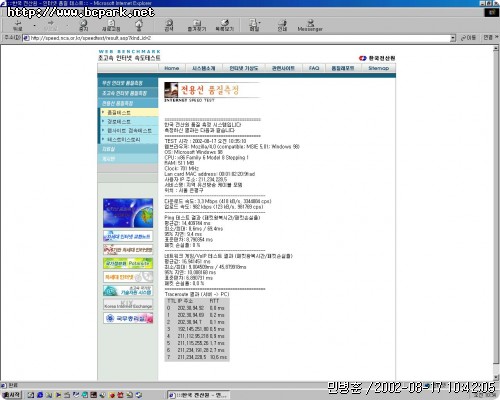The image size is (500, 400).
Task: Open the FAQ nav tab
Action: click(x=314, y=68)
